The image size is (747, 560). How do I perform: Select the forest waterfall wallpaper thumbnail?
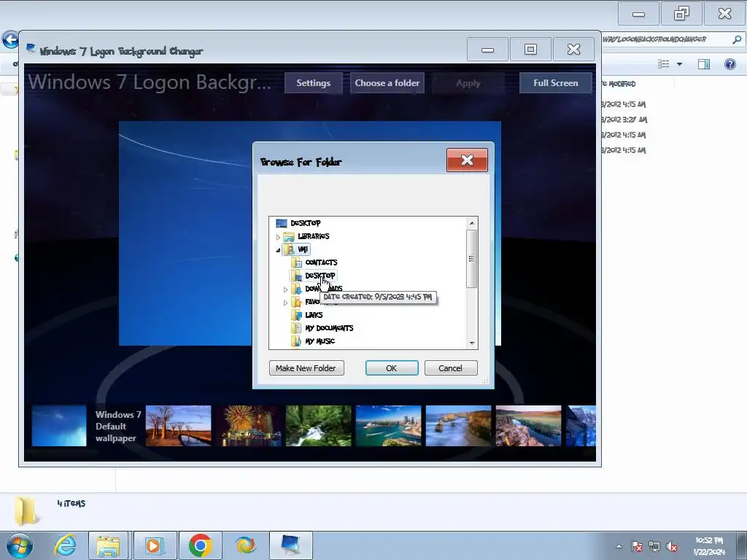[x=318, y=426]
